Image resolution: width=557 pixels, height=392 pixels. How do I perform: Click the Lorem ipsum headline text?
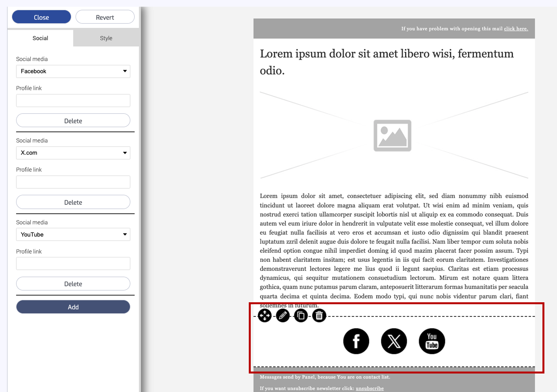click(x=387, y=62)
